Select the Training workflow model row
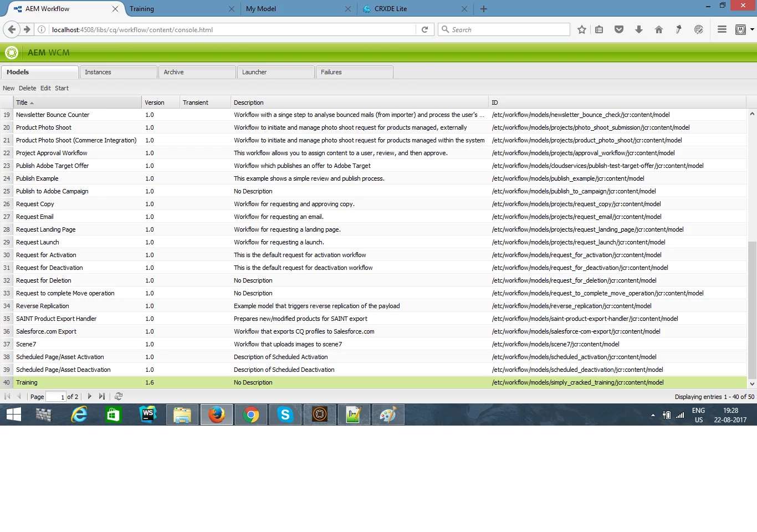 (374, 382)
